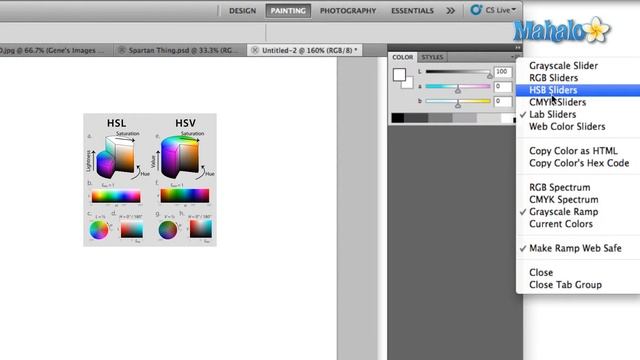Click Close Tab Group menu item

(565, 285)
